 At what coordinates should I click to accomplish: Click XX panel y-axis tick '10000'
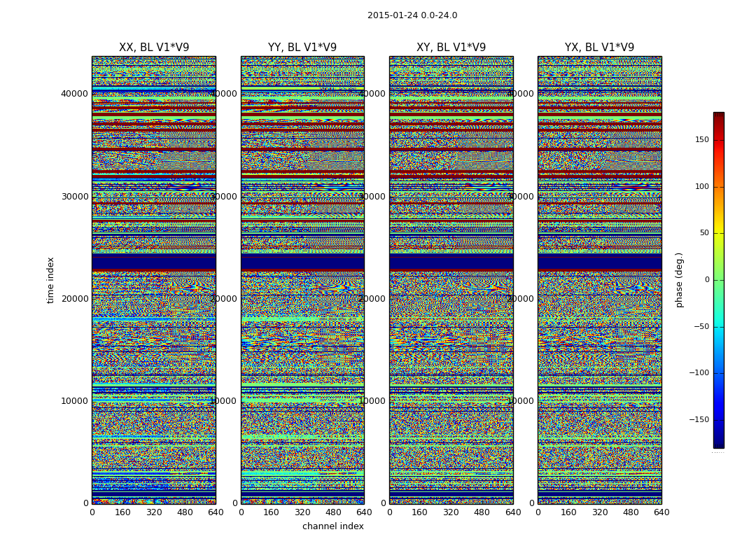74,401
